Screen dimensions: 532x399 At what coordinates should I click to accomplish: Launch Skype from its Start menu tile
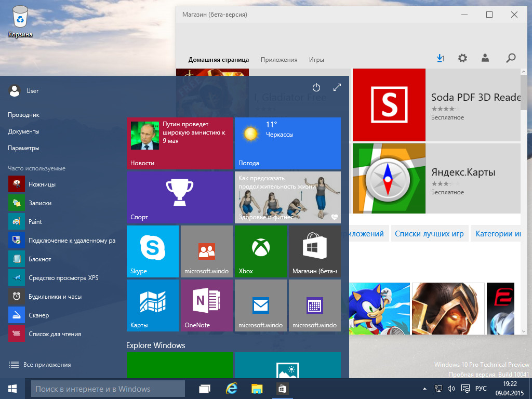(x=152, y=251)
